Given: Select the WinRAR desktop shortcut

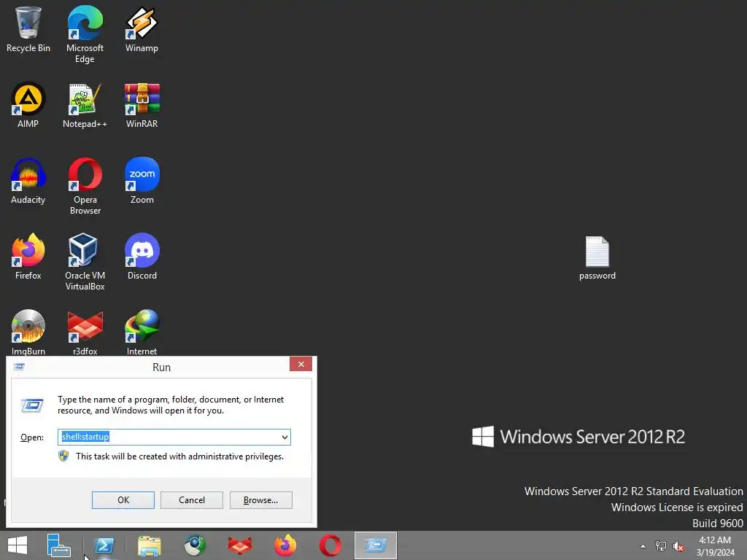Looking at the screenshot, I should coord(142,105).
